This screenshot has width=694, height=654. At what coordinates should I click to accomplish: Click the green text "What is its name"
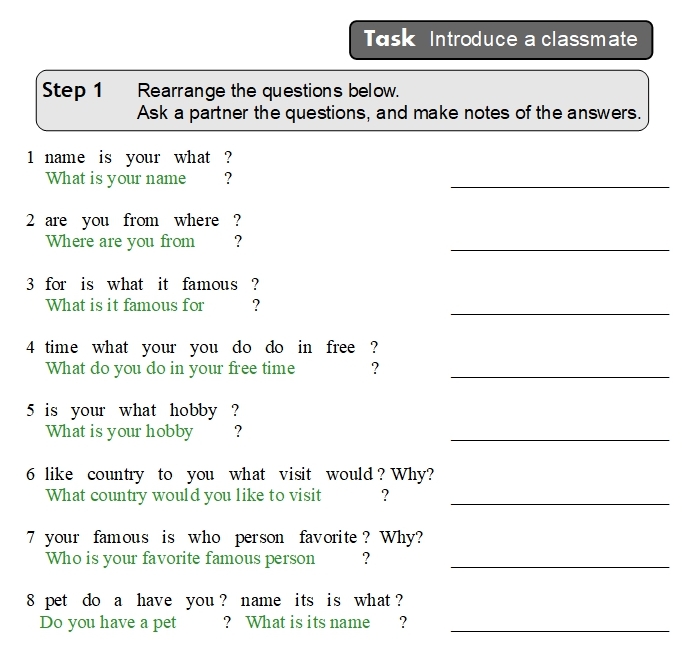coord(308,623)
